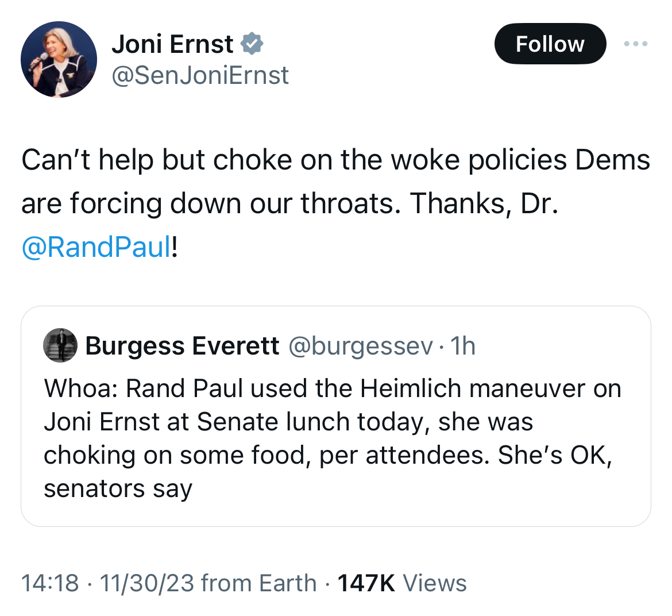Click the Joni Ernst display name
Screen dimensions: 672x616
(x=172, y=44)
